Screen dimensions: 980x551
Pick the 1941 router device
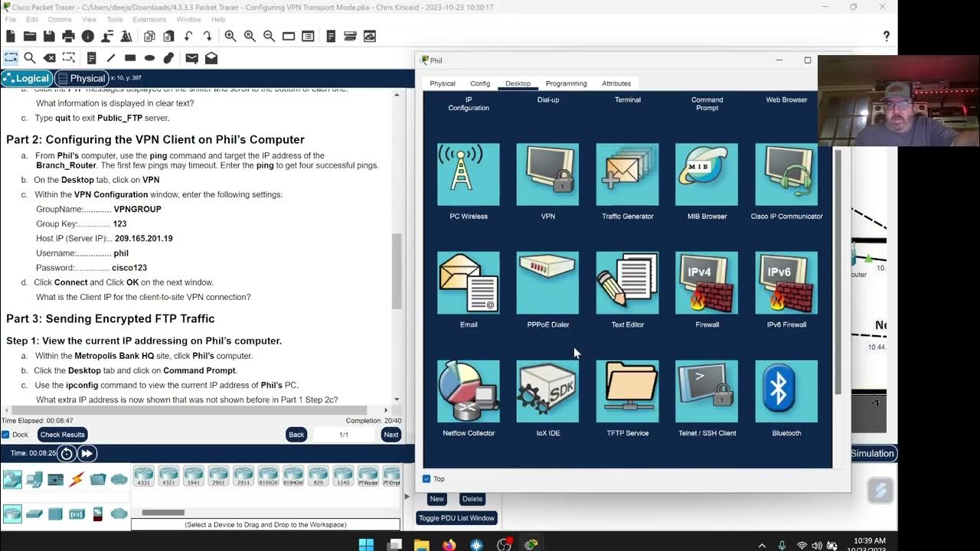click(x=194, y=476)
